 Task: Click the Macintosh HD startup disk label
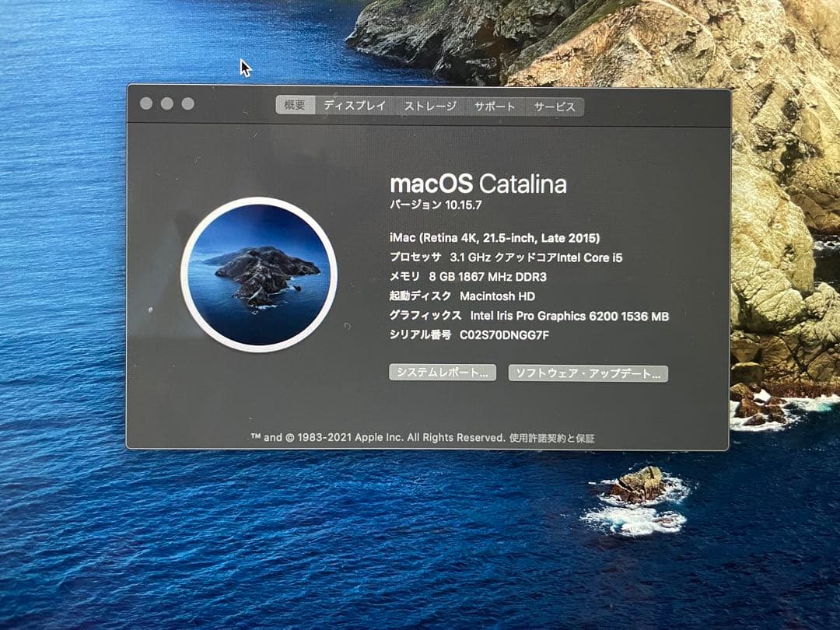498,296
